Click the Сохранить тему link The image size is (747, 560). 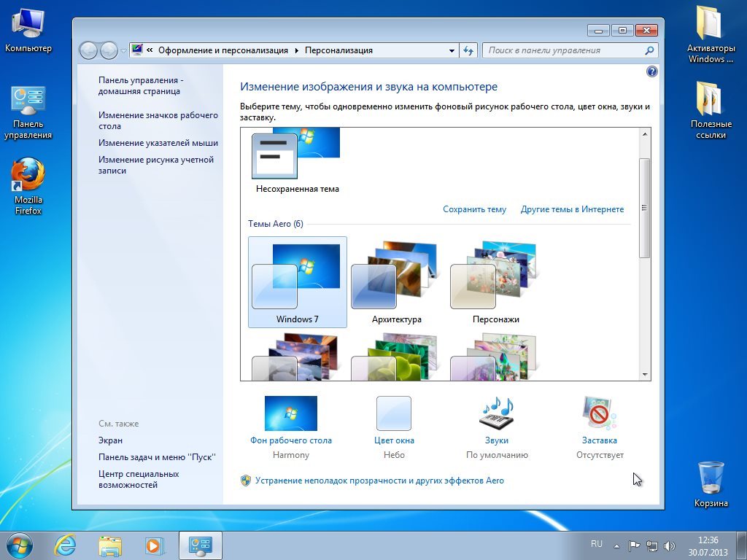pyautogui.click(x=474, y=209)
